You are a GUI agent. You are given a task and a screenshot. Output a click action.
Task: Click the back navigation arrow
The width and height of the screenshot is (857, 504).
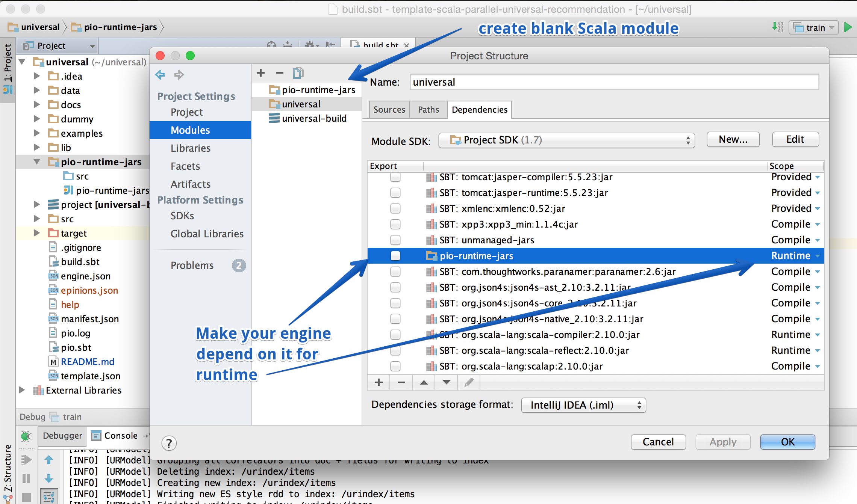[160, 75]
